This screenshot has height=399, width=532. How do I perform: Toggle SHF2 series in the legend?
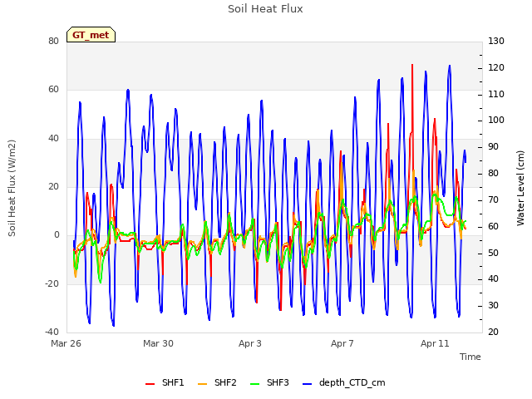click(x=217, y=382)
